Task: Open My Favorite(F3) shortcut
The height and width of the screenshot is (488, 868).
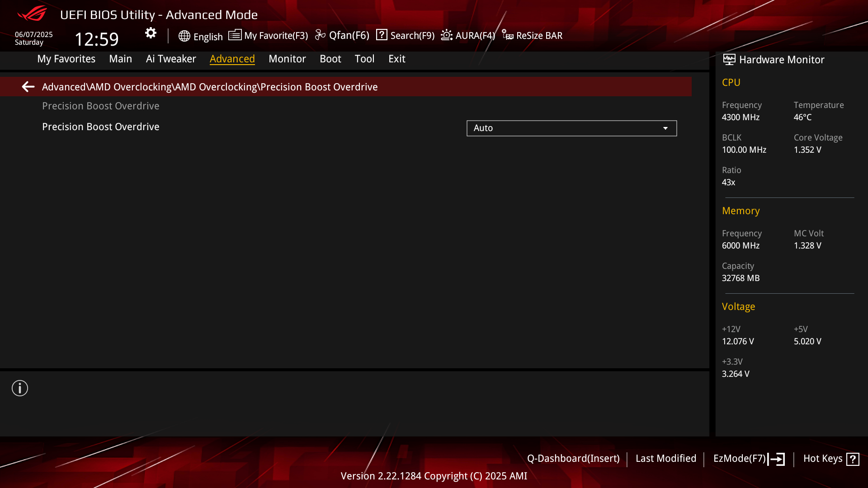Action: tap(276, 35)
